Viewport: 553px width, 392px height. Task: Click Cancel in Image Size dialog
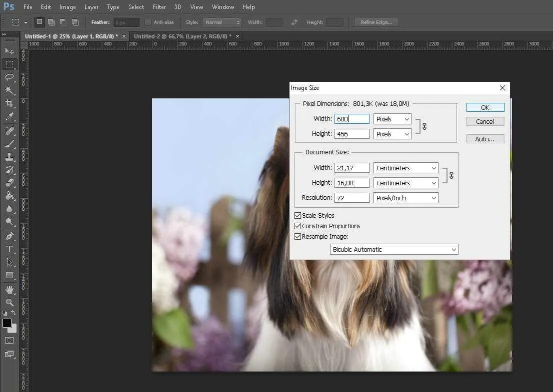pyautogui.click(x=485, y=121)
